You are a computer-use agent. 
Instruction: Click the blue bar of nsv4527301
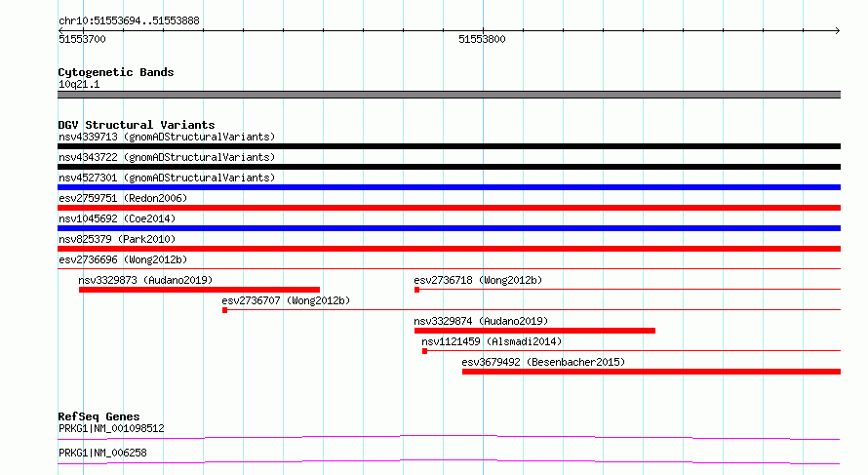pyautogui.click(x=449, y=187)
